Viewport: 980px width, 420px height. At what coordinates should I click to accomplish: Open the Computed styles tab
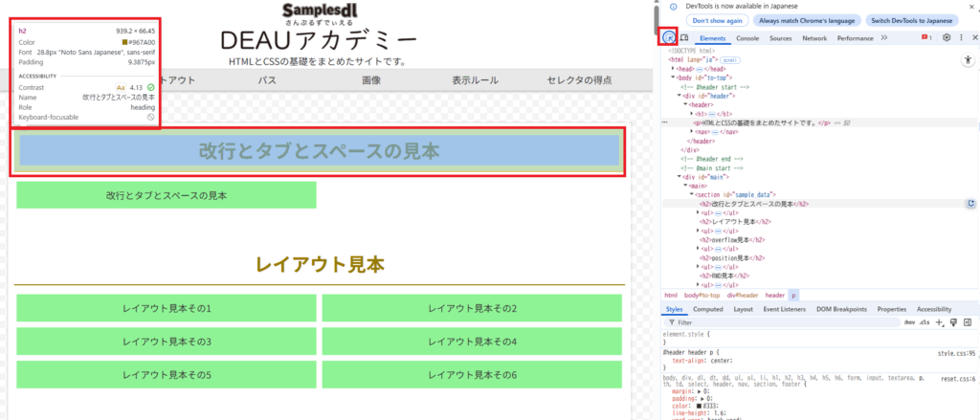[x=708, y=309]
